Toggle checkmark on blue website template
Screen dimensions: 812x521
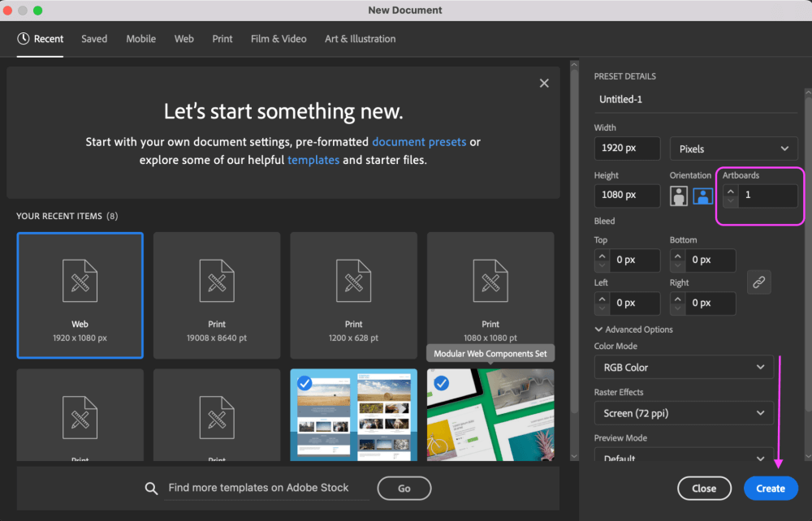(305, 382)
